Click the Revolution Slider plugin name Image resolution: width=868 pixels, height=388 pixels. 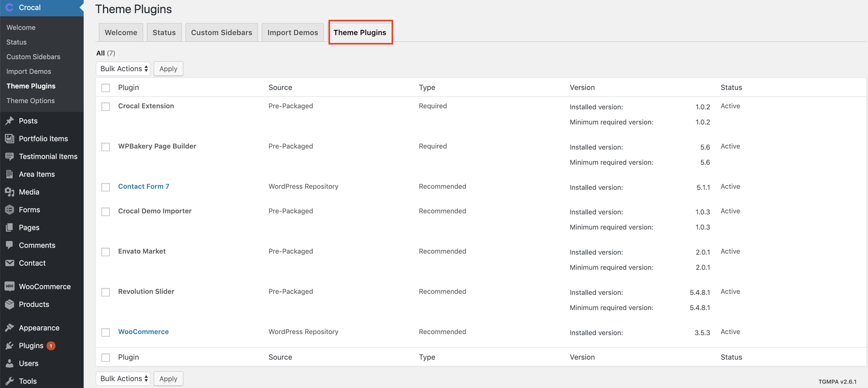146,291
